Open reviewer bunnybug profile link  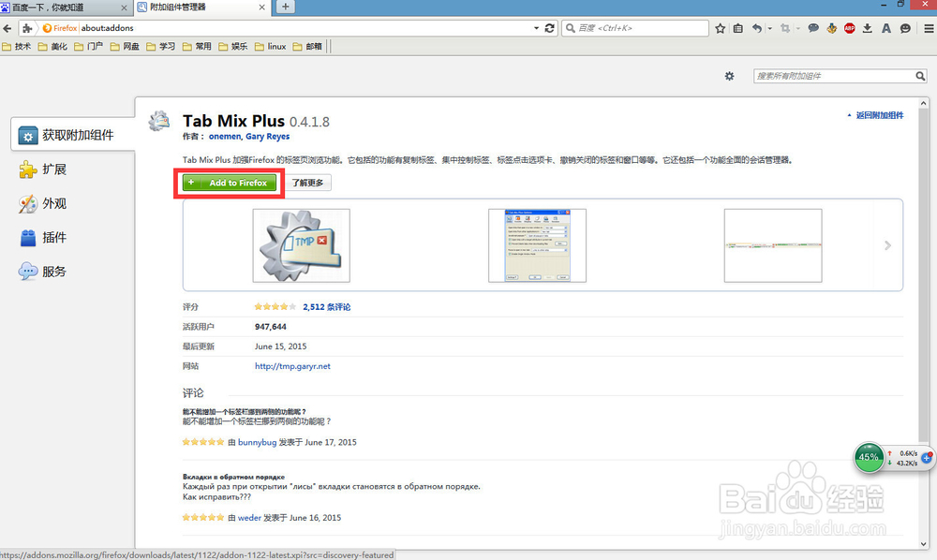tap(257, 442)
